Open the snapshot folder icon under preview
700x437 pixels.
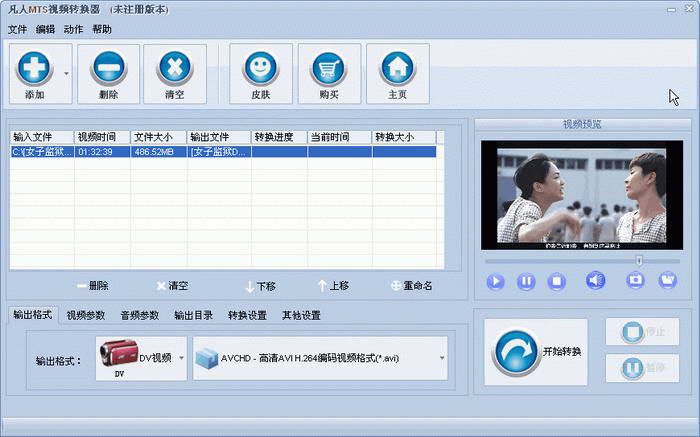pyautogui.click(x=667, y=280)
